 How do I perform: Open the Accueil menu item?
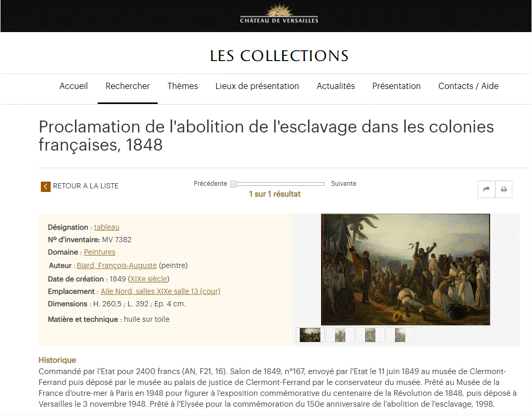(x=73, y=86)
